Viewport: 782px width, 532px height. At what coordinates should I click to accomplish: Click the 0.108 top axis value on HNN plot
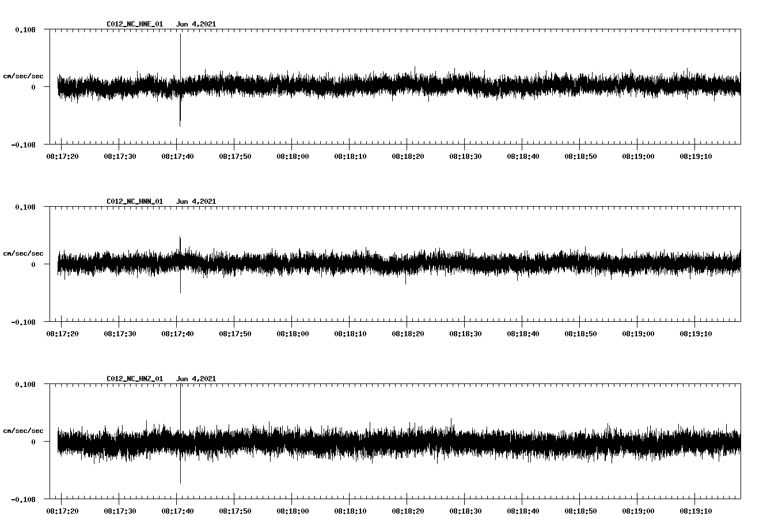click(x=25, y=207)
